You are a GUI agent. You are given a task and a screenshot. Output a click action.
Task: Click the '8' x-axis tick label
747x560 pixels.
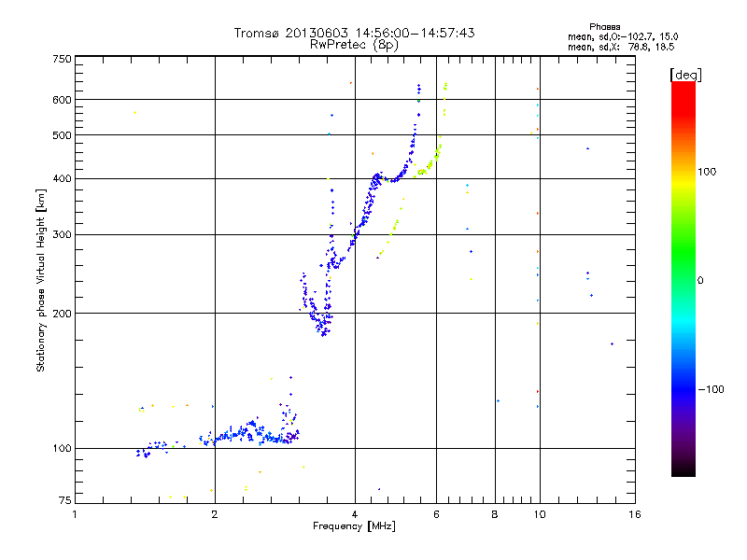495,514
